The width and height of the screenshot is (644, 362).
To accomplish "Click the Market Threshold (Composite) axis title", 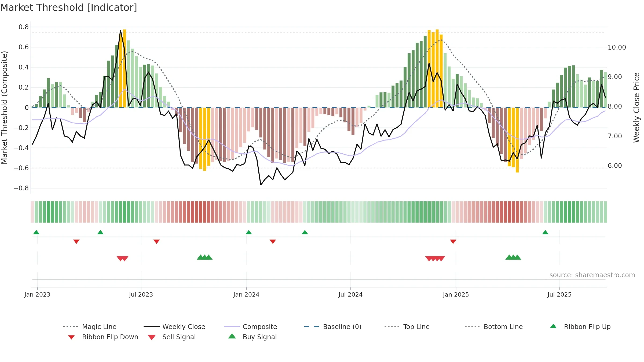I will pos(4,108).
